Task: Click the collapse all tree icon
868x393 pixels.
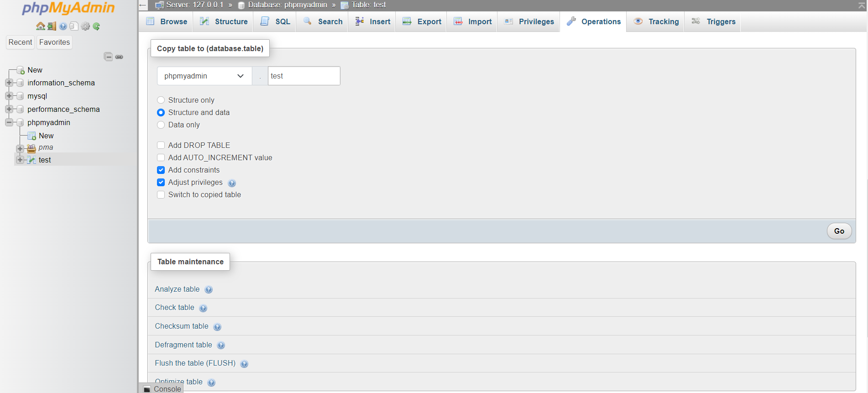Action: click(x=108, y=57)
